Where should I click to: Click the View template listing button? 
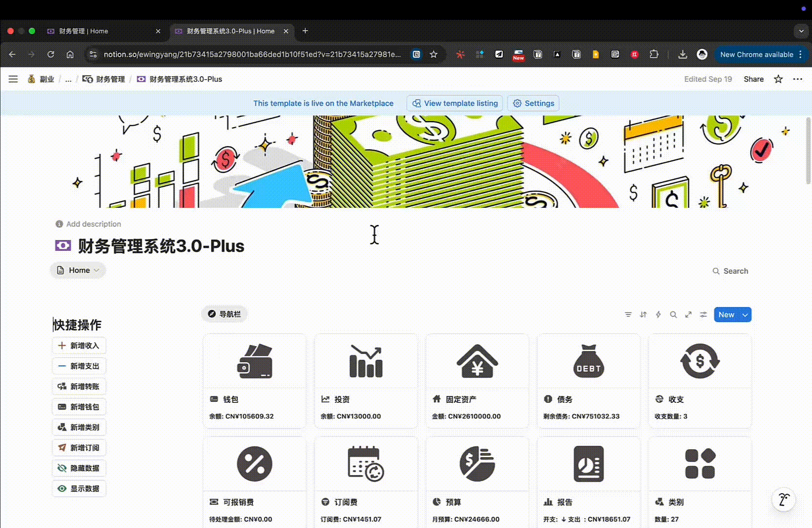455,104
